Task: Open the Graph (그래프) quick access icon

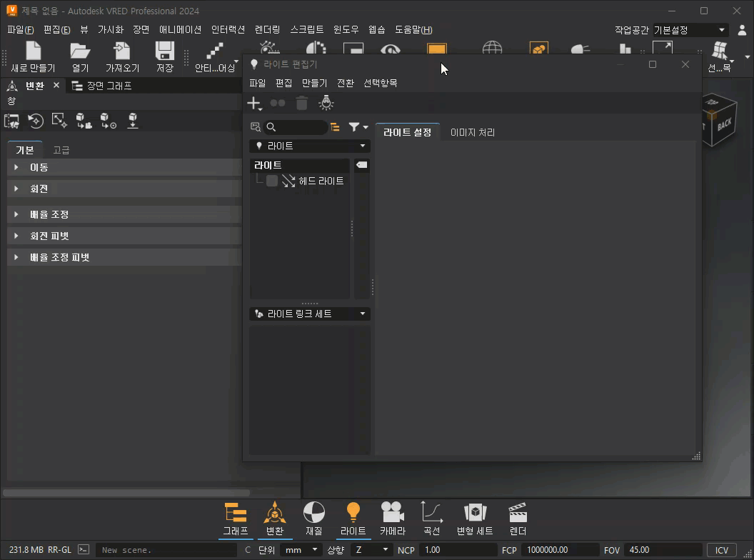Action: coord(236,519)
